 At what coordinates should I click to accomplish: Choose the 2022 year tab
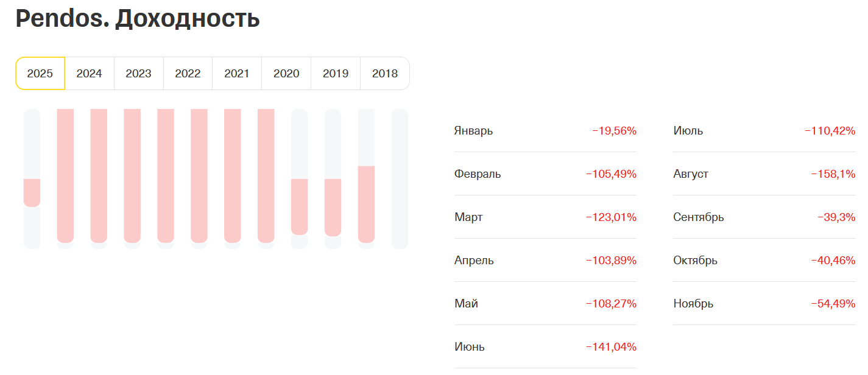188,74
